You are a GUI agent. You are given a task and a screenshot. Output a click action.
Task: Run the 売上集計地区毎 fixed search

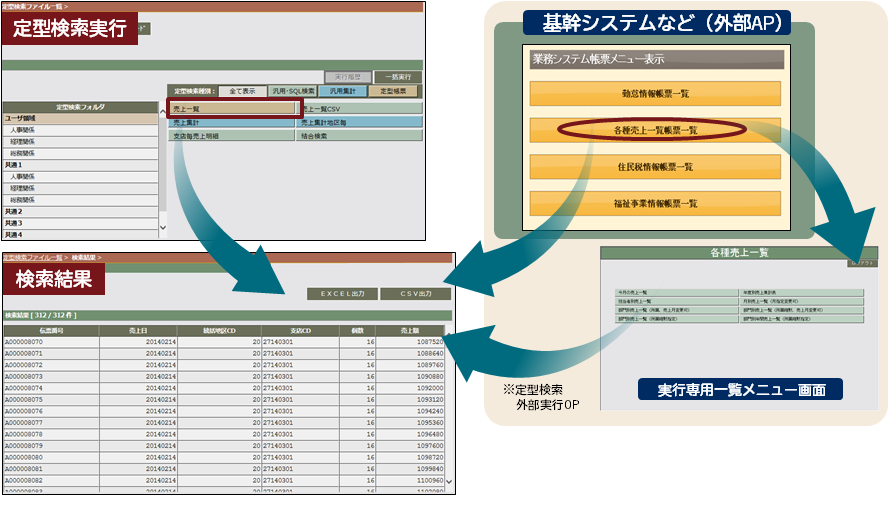click(360, 122)
